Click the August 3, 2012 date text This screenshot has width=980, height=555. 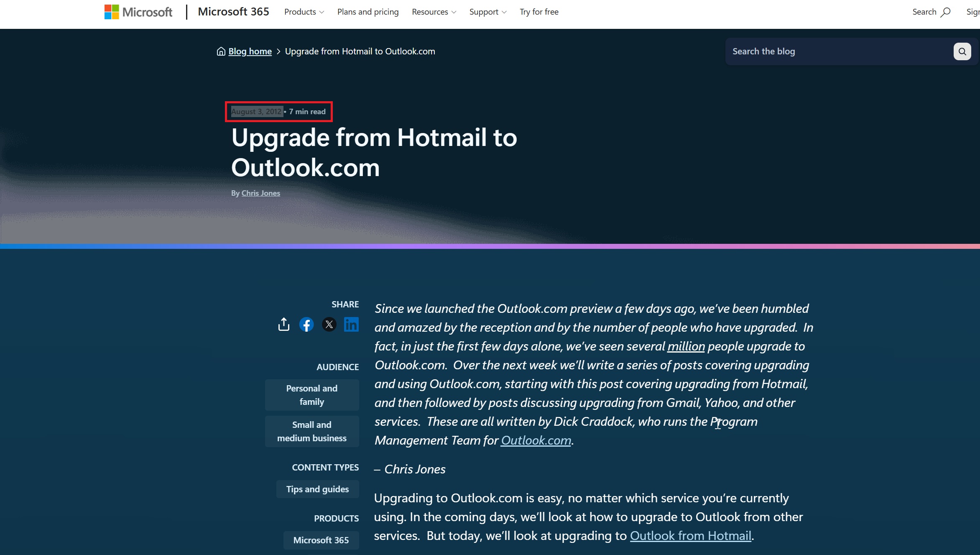(x=257, y=112)
